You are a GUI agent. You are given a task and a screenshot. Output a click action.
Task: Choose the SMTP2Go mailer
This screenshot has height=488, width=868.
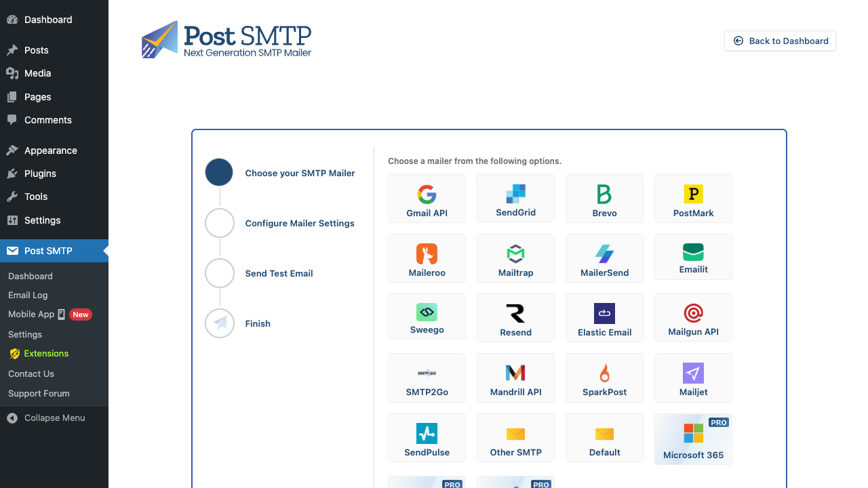(427, 378)
